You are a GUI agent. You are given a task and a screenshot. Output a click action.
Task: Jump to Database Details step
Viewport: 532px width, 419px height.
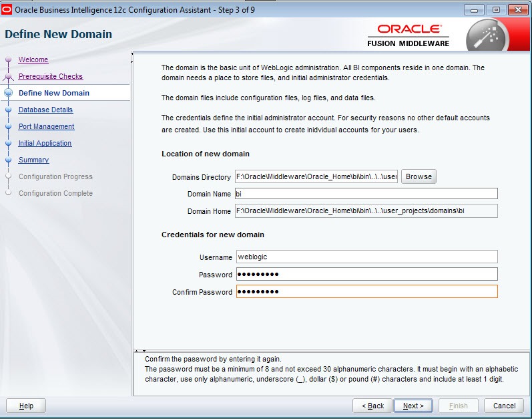(x=45, y=110)
